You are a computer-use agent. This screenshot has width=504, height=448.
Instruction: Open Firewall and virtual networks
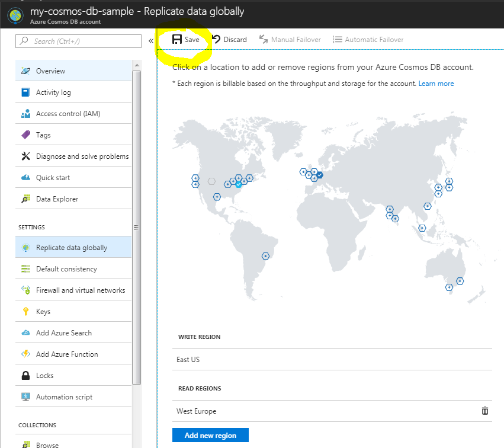pyautogui.click(x=80, y=290)
